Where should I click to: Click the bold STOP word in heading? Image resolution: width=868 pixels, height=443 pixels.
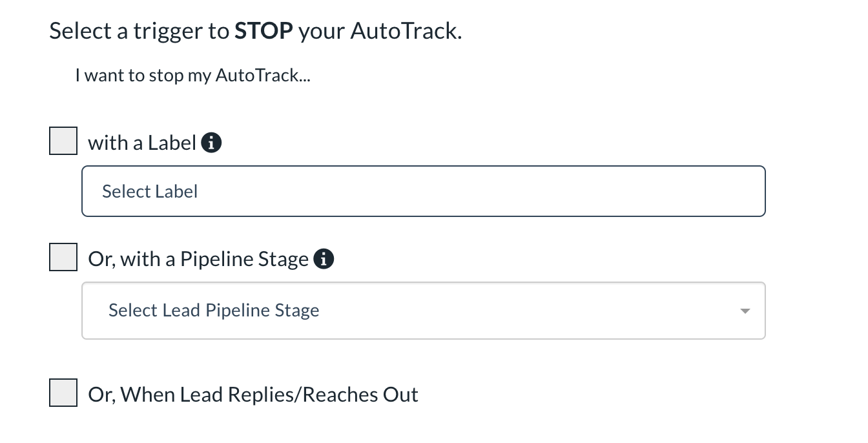[x=263, y=31]
